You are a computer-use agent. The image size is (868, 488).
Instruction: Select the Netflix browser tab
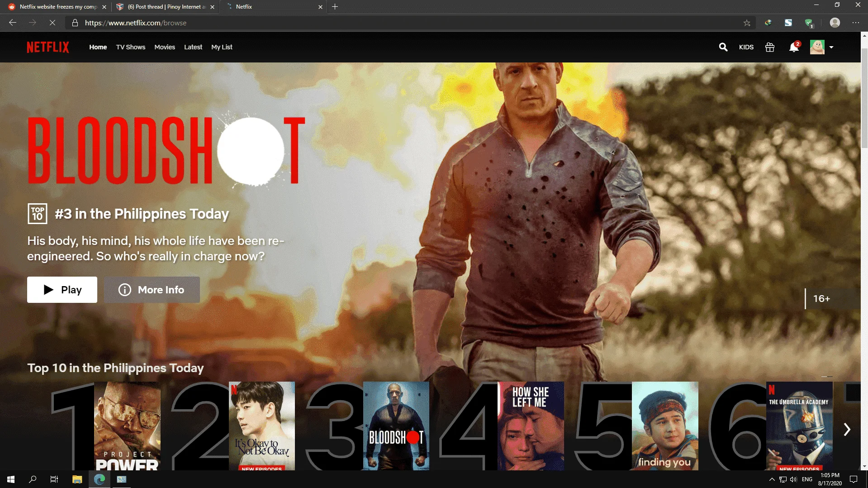pos(273,7)
